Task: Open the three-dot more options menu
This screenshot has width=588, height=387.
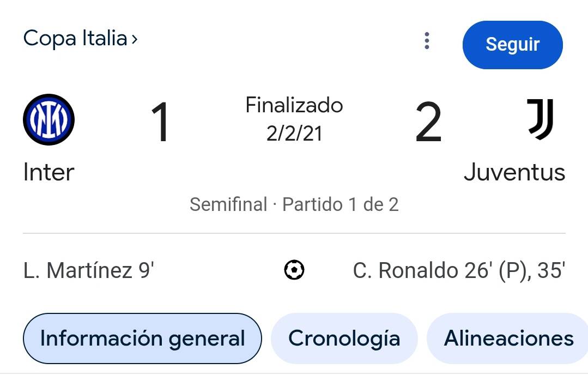Action: 427,40
